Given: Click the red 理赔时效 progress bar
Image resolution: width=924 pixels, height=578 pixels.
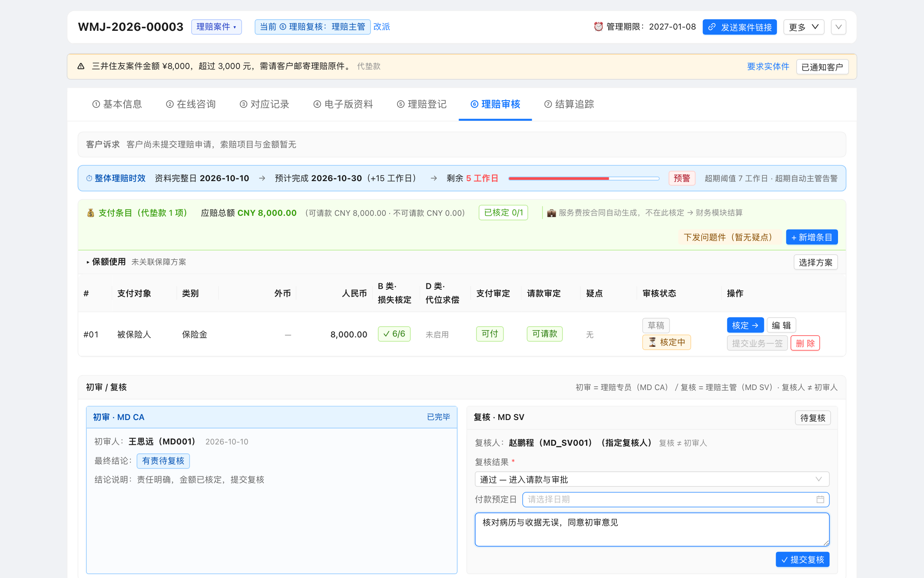Looking at the screenshot, I should 583,178.
